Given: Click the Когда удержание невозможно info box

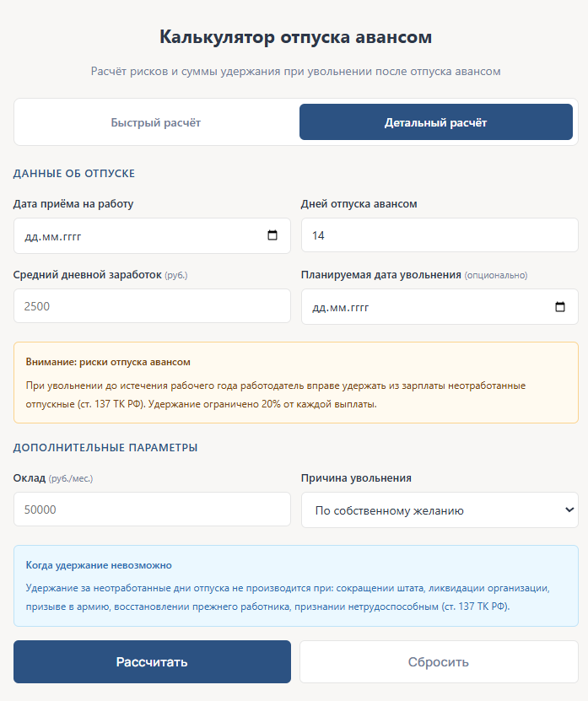Looking at the screenshot, I should (x=295, y=585).
